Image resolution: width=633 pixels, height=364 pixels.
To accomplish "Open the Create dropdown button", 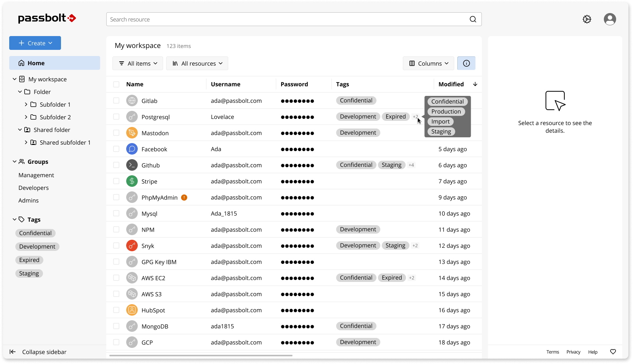I will (x=35, y=43).
